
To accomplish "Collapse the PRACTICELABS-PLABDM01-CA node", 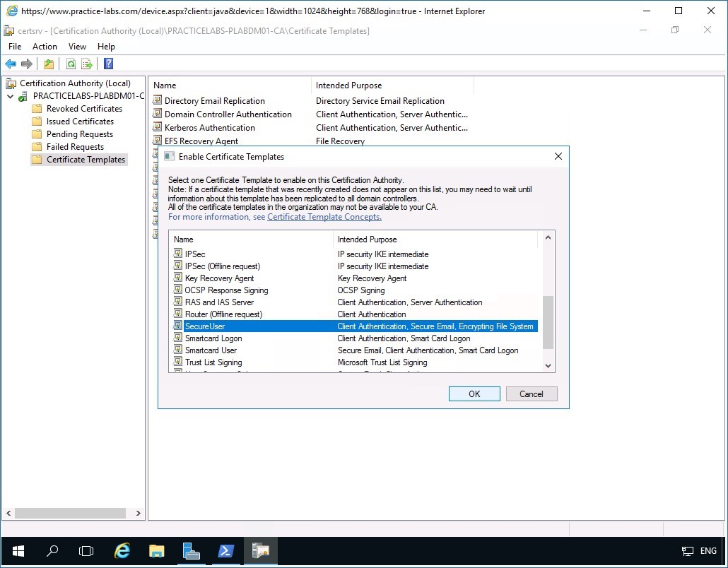I will tap(10, 97).
